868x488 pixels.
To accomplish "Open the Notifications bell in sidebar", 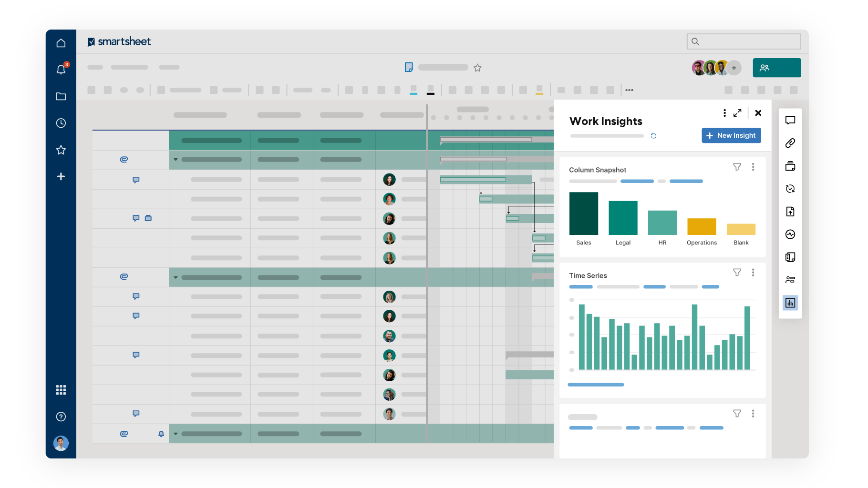I will point(61,70).
